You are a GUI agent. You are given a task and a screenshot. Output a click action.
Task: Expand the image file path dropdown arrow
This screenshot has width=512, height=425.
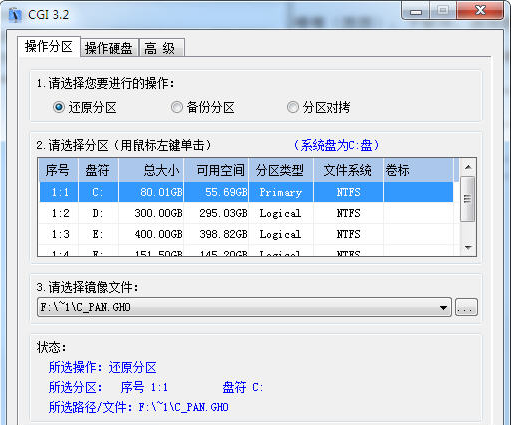(x=443, y=307)
